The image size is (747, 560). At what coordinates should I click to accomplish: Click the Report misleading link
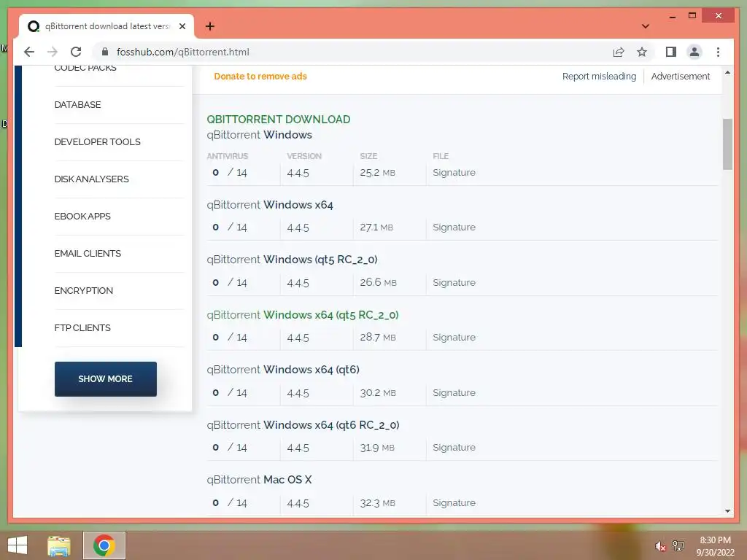click(x=599, y=76)
